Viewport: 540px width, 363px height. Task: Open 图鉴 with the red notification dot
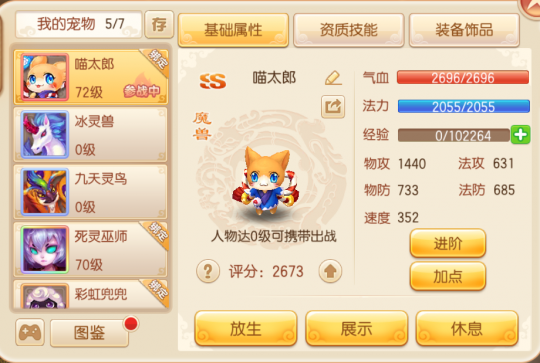(x=90, y=332)
